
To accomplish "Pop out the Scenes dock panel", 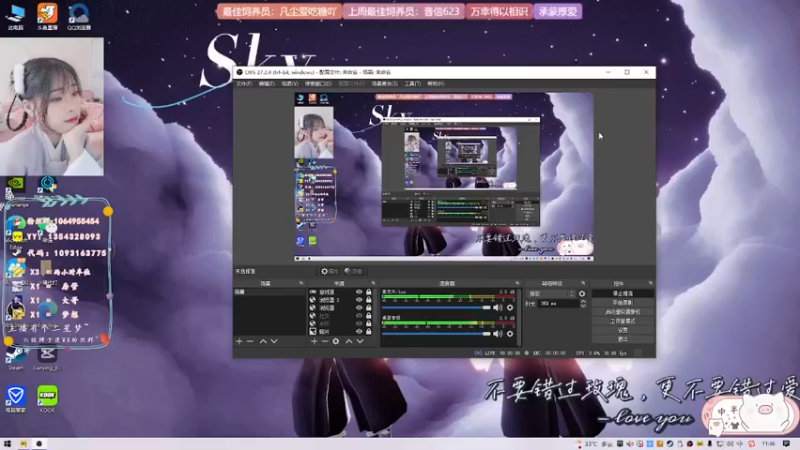I will [x=301, y=283].
